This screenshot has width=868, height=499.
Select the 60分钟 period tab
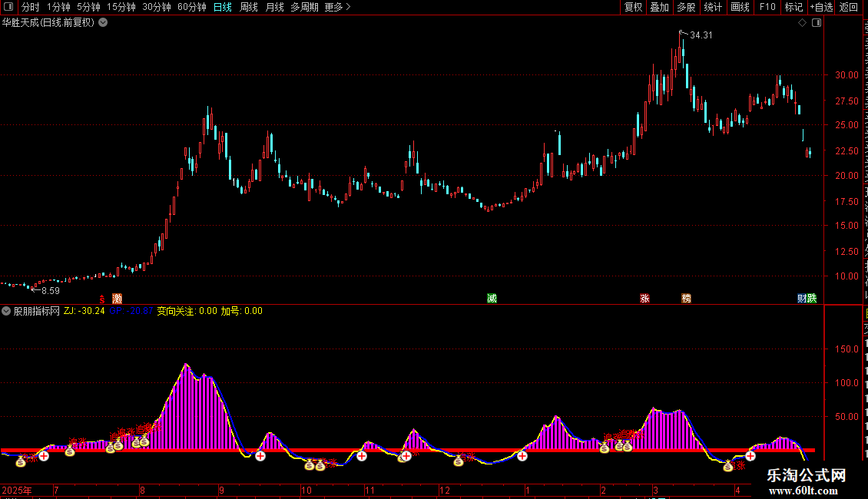tap(191, 7)
